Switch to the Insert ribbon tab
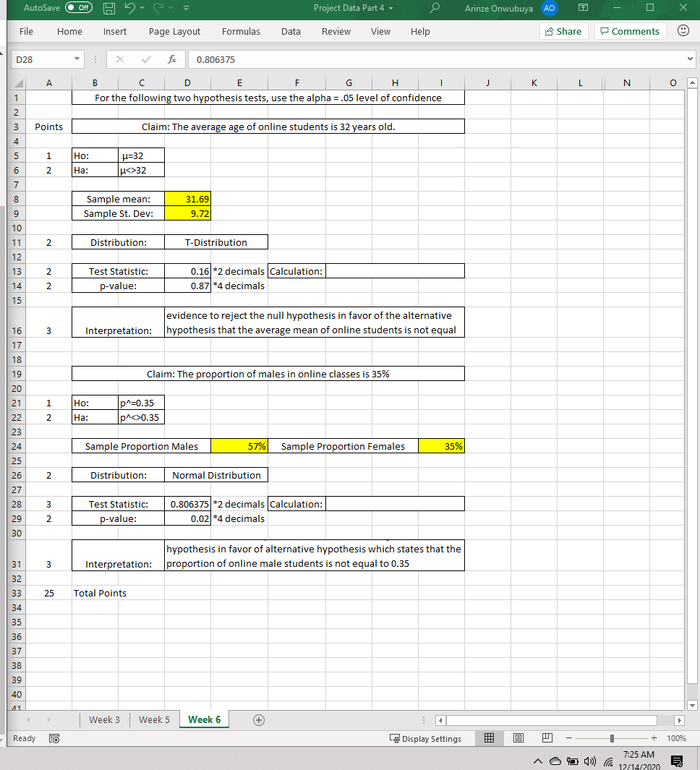The width and height of the screenshot is (700, 770). [x=114, y=31]
